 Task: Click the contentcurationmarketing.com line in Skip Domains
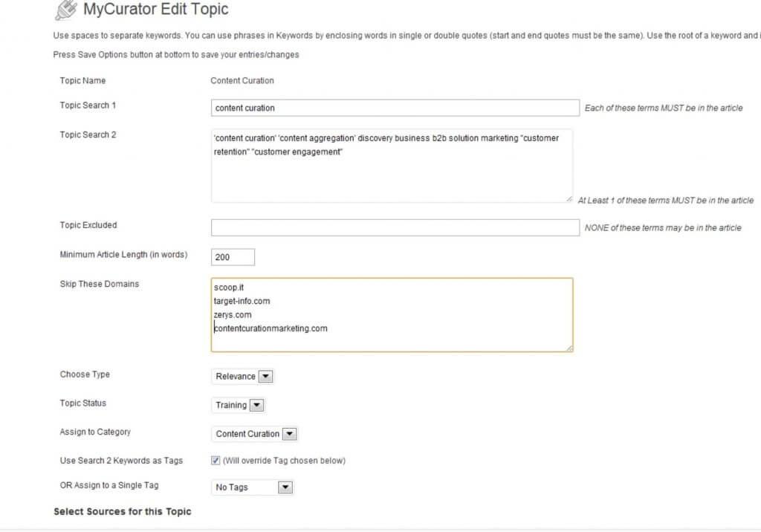pos(271,328)
